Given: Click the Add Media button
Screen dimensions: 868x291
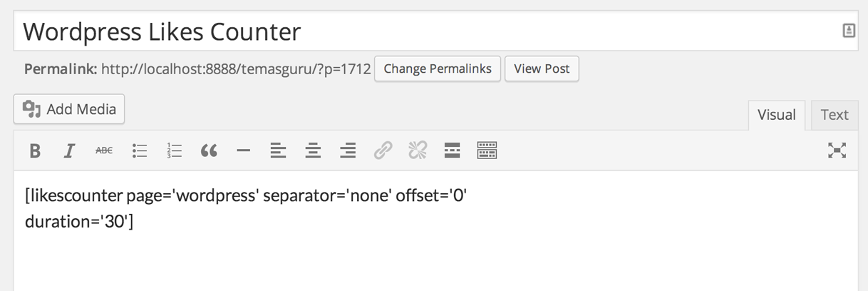Looking at the screenshot, I should pyautogui.click(x=69, y=109).
